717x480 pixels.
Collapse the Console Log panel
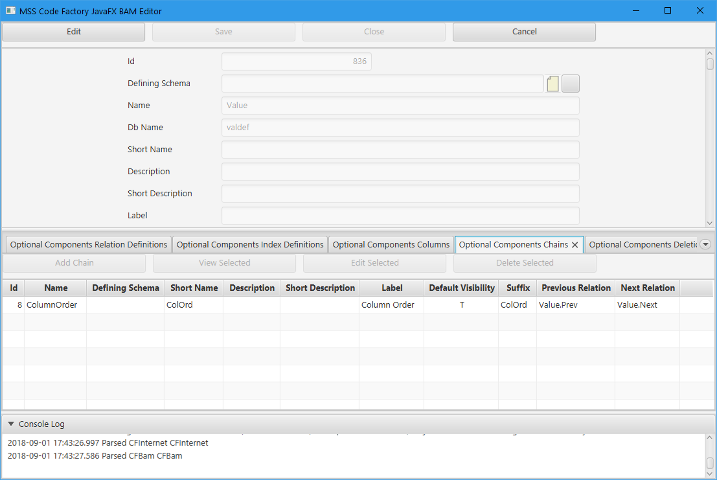(x=11, y=424)
